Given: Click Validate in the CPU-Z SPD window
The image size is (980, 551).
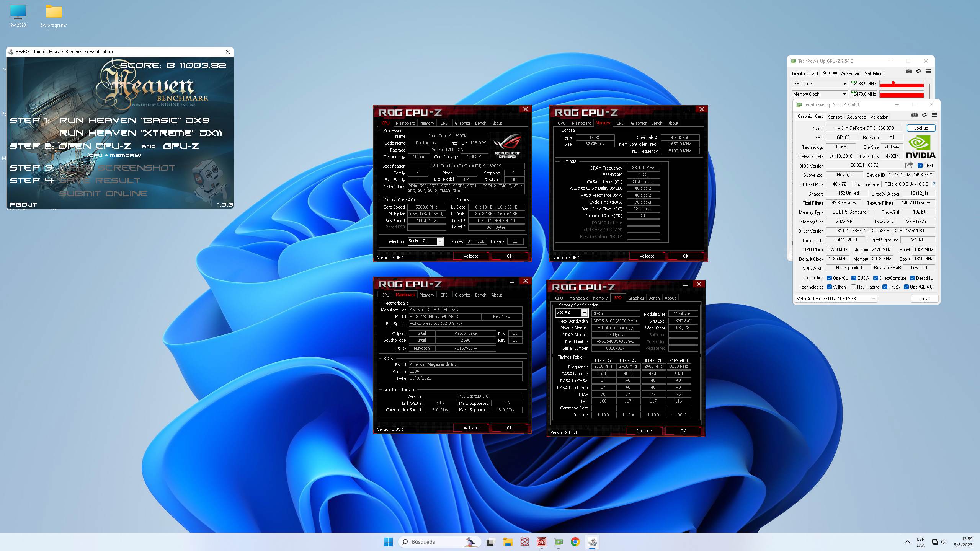Looking at the screenshot, I should pos(644,431).
